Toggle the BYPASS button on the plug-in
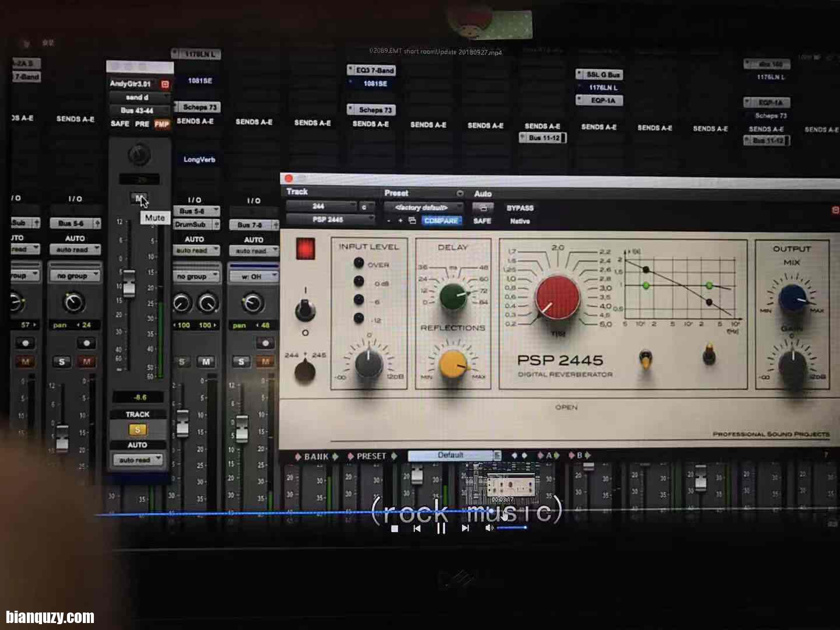The width and height of the screenshot is (840, 630). click(x=520, y=208)
